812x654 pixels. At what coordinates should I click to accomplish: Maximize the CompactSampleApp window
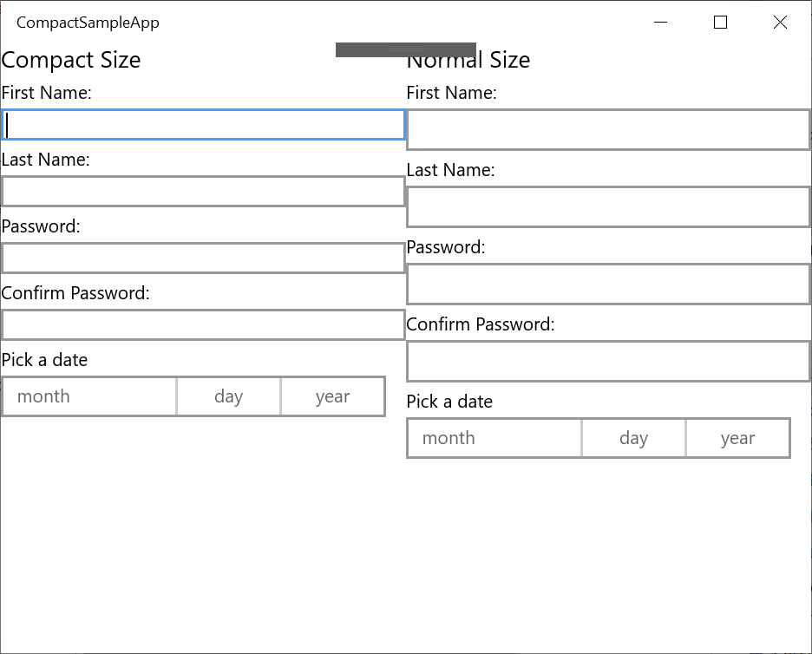(720, 23)
